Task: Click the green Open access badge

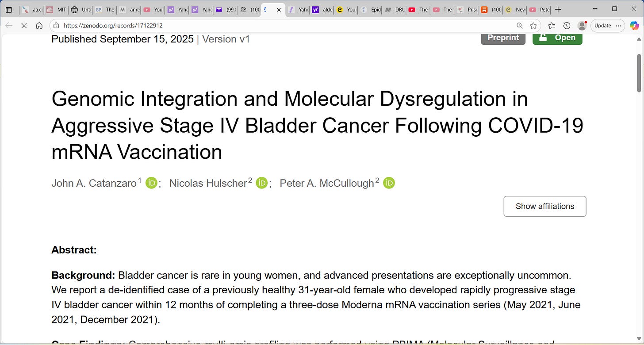Action: click(x=557, y=38)
